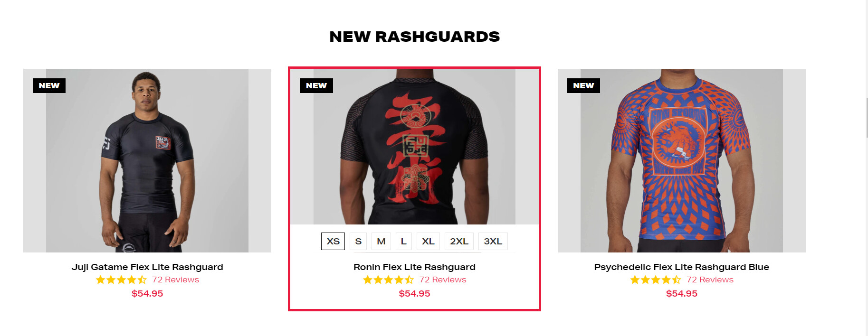Viewport: 868px width, 336px height.
Task: Select size S for Ronin rashguard
Action: 358,241
